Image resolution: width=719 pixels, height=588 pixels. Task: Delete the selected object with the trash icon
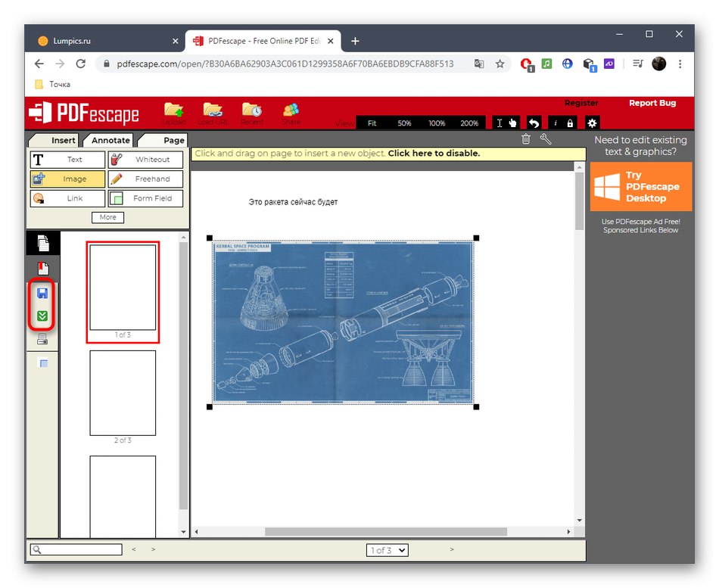coord(526,139)
